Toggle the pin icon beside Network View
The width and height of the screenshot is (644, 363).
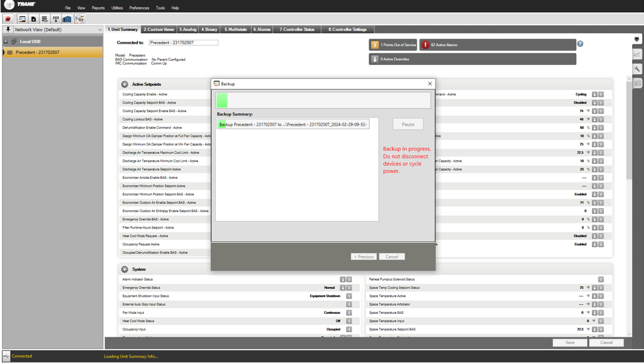8,30
